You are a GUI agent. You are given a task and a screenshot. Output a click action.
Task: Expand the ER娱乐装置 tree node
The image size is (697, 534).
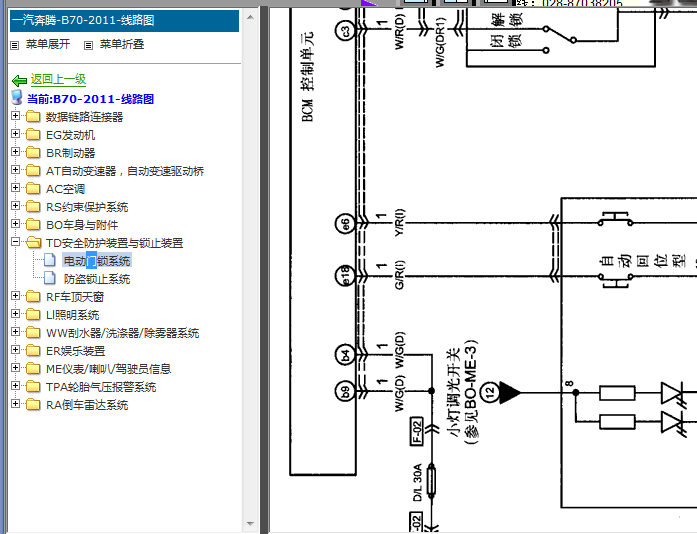point(16,349)
